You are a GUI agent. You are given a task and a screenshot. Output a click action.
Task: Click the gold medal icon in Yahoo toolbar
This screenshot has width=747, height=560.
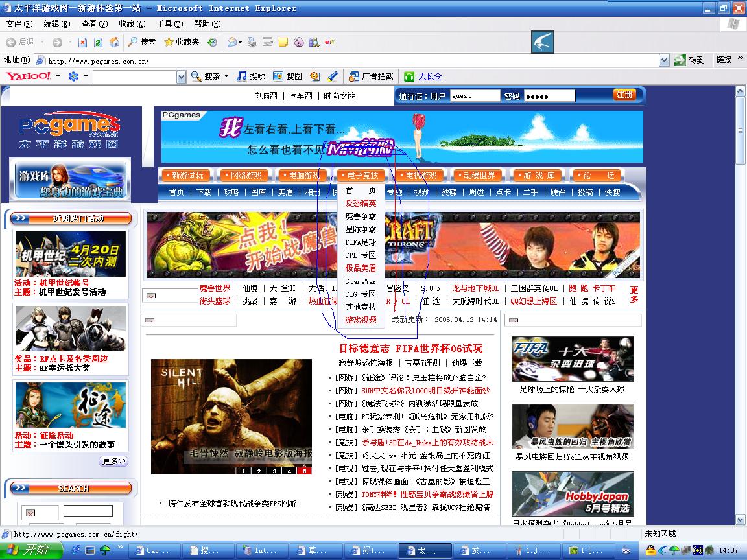tap(314, 76)
